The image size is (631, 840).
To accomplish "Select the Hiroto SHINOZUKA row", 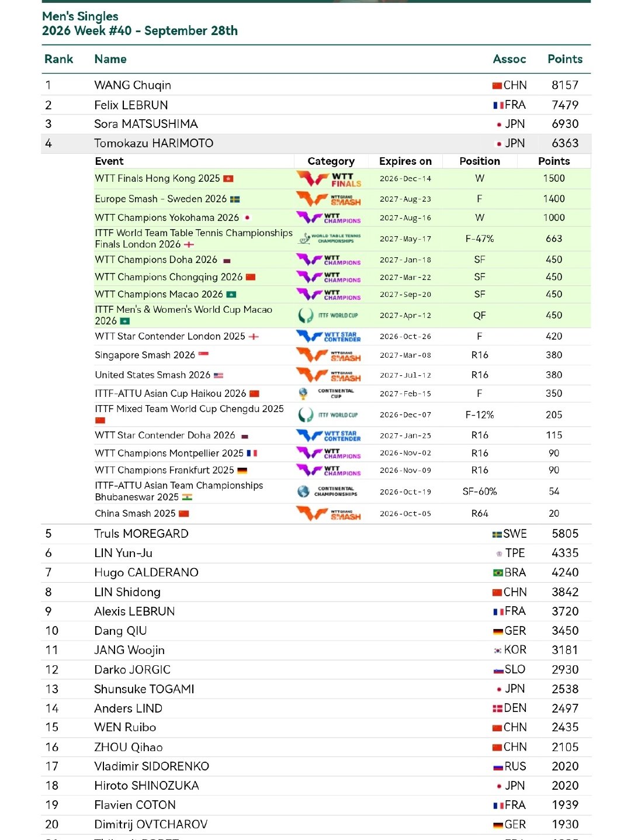I will coord(316,786).
